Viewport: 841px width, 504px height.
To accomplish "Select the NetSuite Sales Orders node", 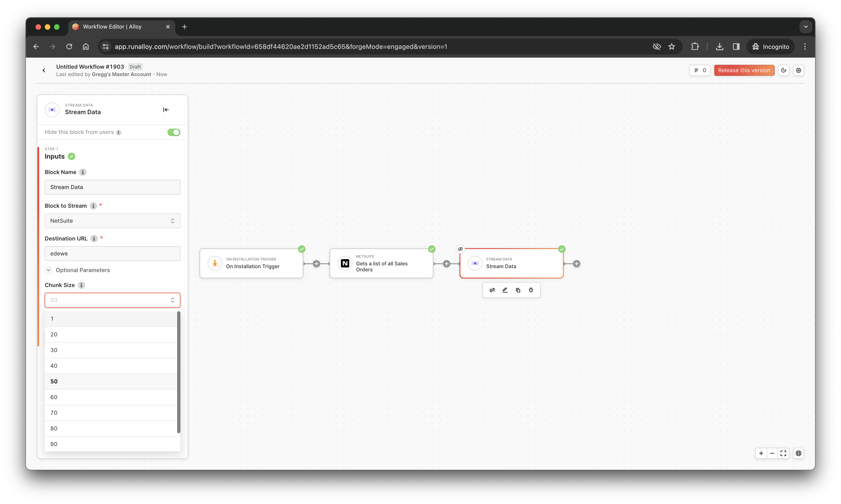I will click(x=381, y=263).
